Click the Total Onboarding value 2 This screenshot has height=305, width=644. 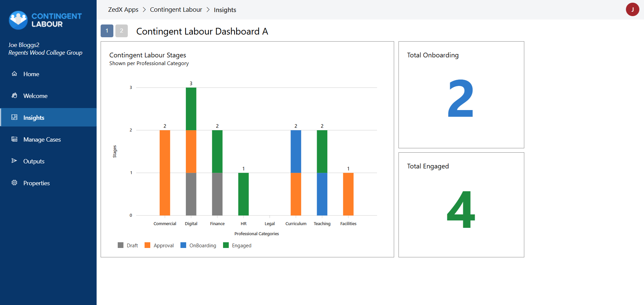tap(461, 98)
